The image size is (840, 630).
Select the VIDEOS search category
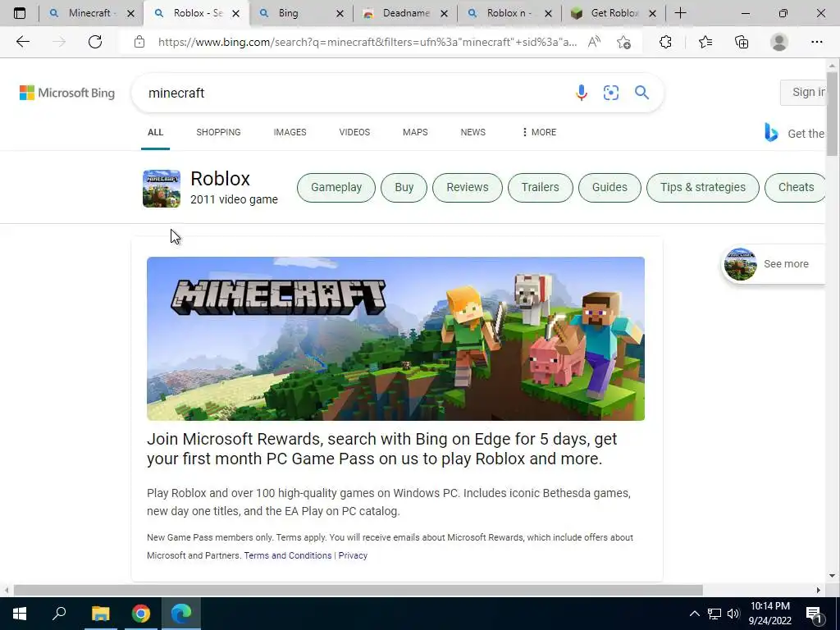[x=354, y=132]
